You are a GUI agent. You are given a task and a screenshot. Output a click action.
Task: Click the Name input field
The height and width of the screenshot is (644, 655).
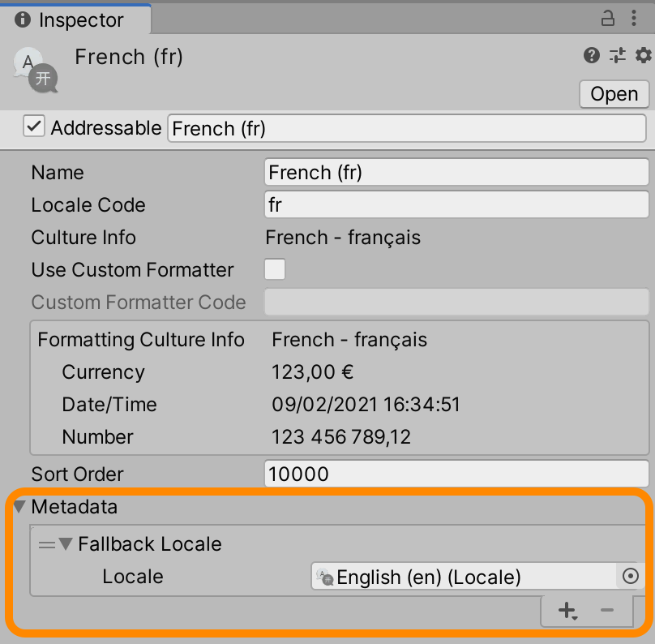tap(454, 172)
